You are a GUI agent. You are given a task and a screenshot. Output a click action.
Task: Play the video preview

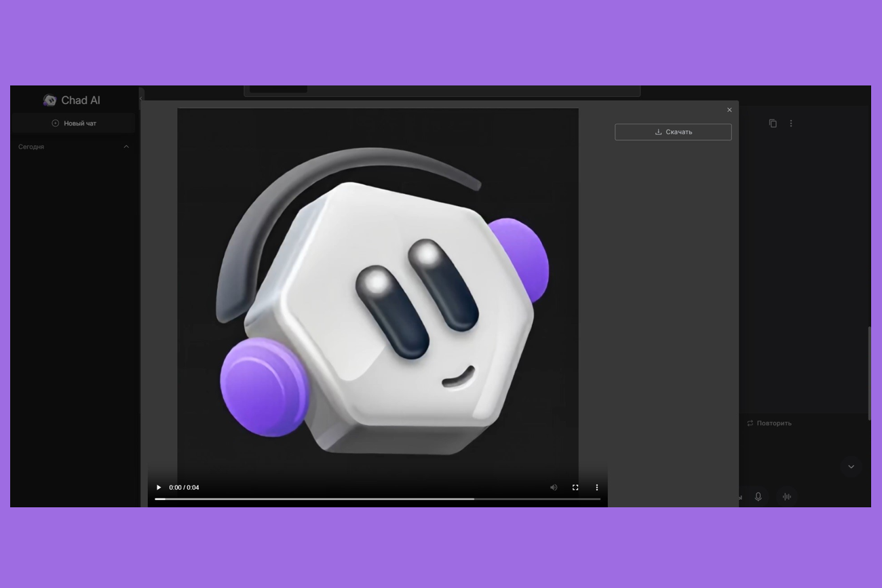click(159, 488)
